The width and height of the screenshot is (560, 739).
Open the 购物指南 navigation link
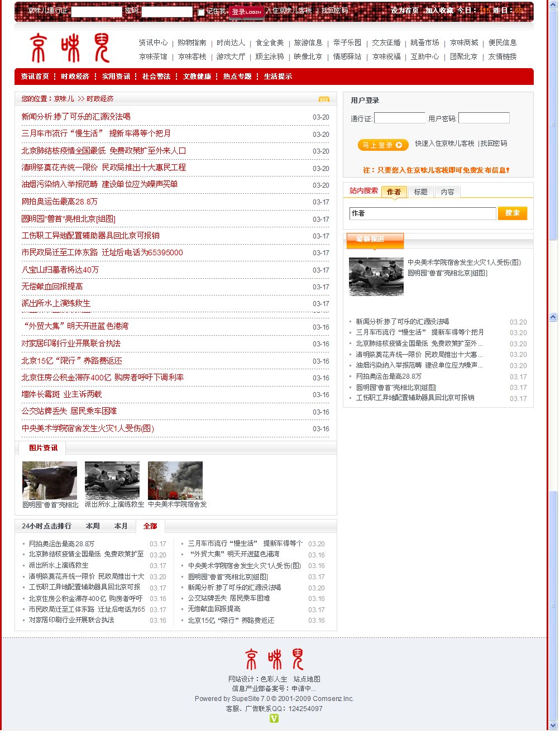pos(192,42)
